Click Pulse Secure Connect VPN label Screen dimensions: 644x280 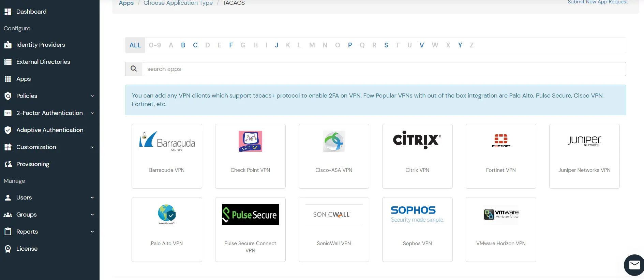(x=250, y=247)
